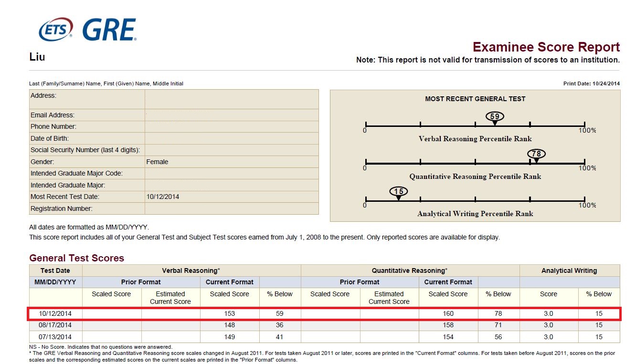Select the 78 % Below table cell
The width and height of the screenshot is (636, 364).
498,313
